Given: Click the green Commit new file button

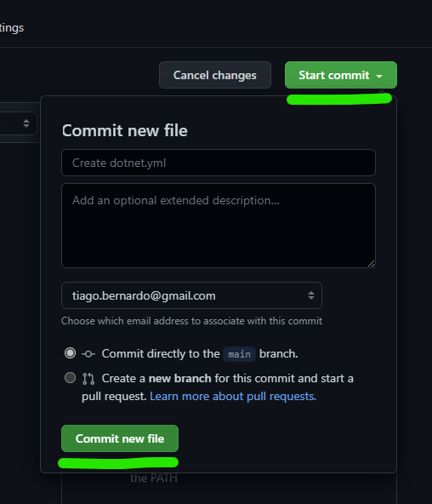Looking at the screenshot, I should [120, 438].
